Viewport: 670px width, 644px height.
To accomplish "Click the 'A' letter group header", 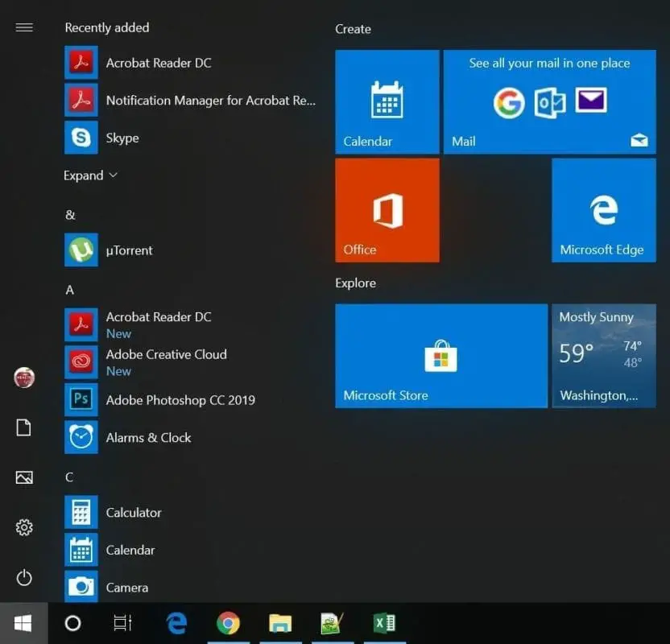I will [69, 290].
